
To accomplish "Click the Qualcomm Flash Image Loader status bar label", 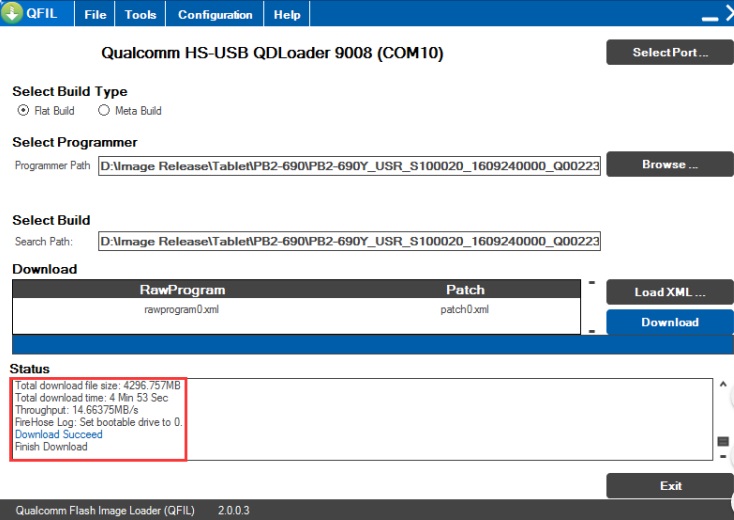I will [x=105, y=510].
